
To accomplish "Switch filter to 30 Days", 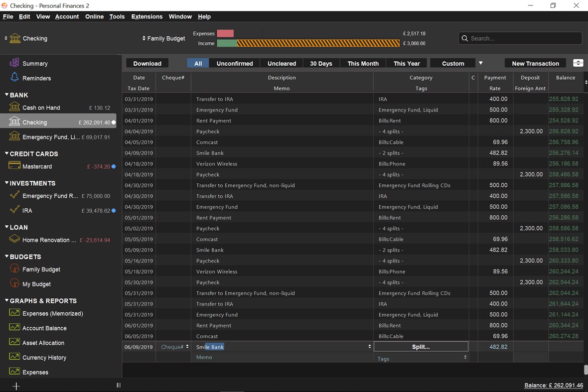I will click(x=321, y=63).
